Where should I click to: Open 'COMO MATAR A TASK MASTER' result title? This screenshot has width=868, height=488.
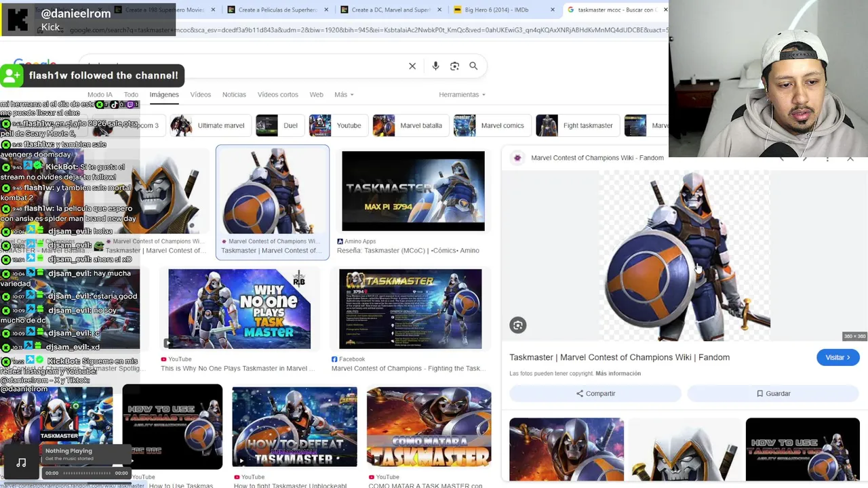(425, 485)
